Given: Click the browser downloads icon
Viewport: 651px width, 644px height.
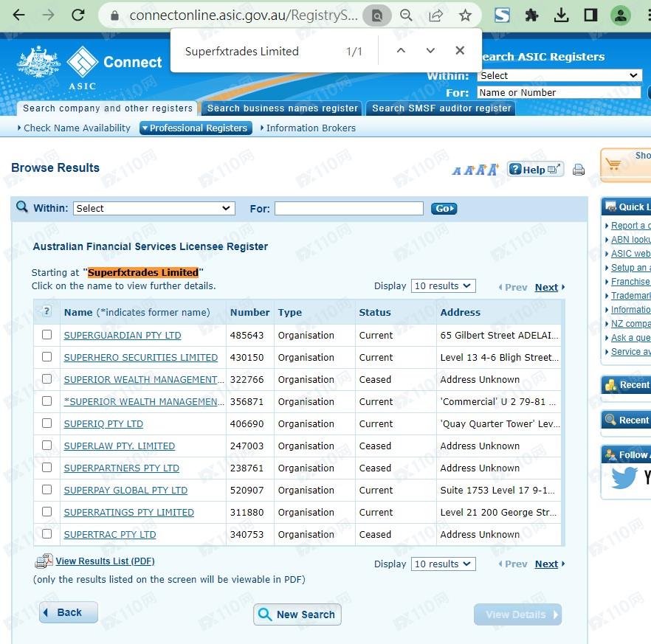Looking at the screenshot, I should coord(561,15).
